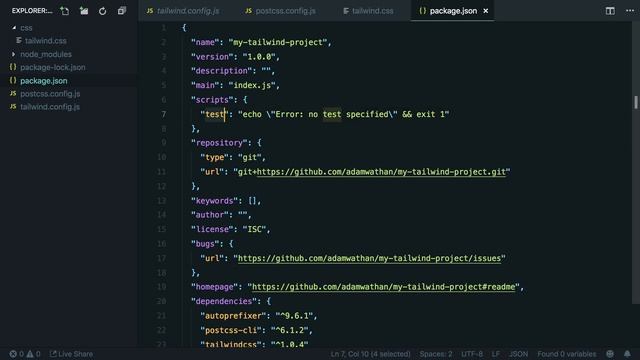Open the feedback smiley icon
This screenshot has width=640, height=360.
click(610, 354)
